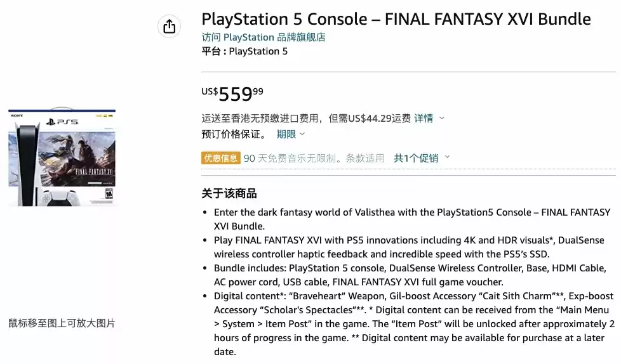The width and height of the screenshot is (621, 364).
Task: Click the orange 优惠信息 badge
Action: (x=220, y=158)
